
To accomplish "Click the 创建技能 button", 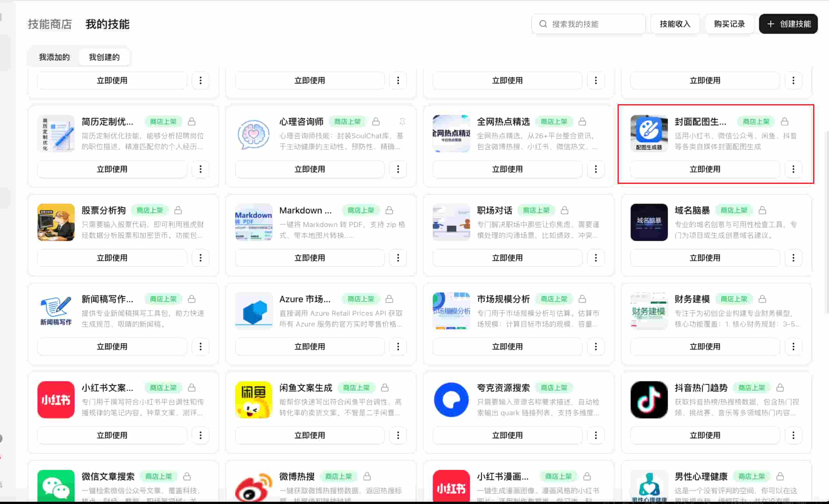I will coord(788,24).
